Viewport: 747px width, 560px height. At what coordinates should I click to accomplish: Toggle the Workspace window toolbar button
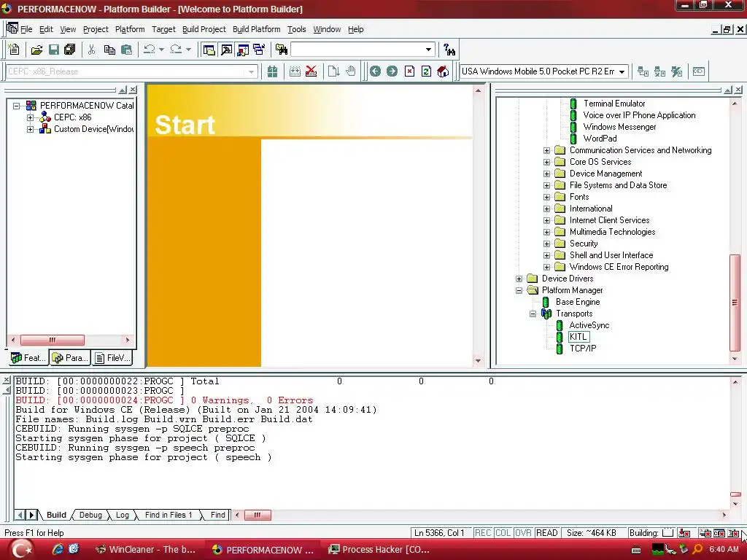209,50
